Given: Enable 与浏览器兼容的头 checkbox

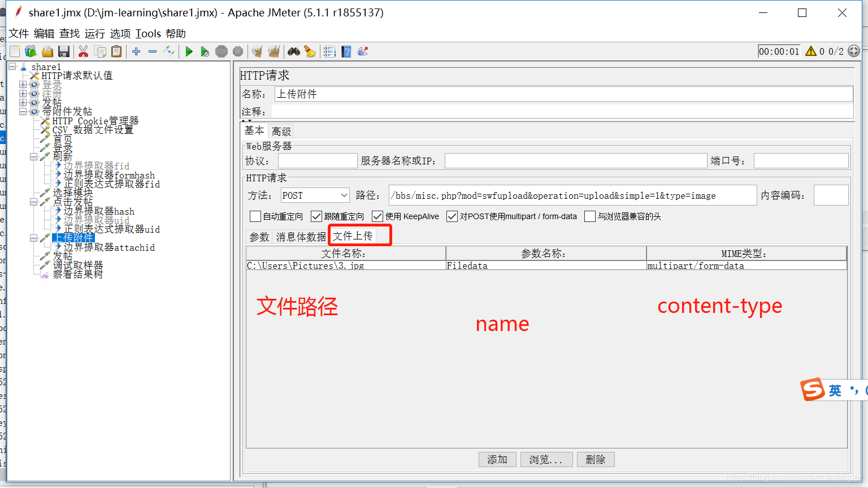Looking at the screenshot, I should pos(590,216).
